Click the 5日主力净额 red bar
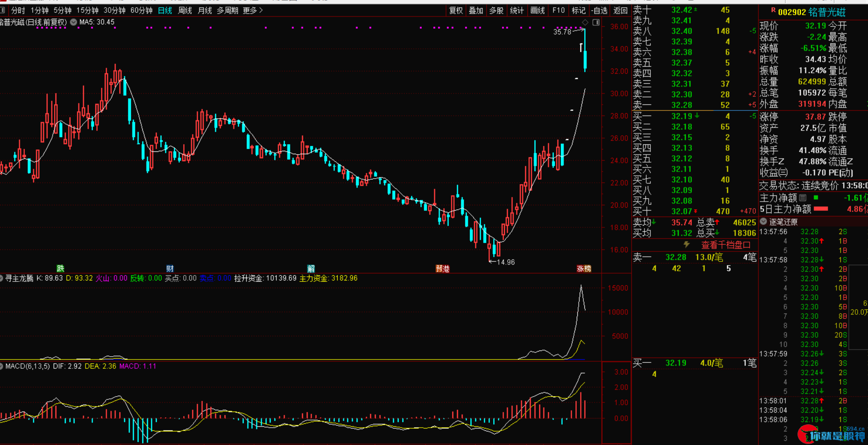Viewport: 868px width, 445px height. (x=821, y=209)
